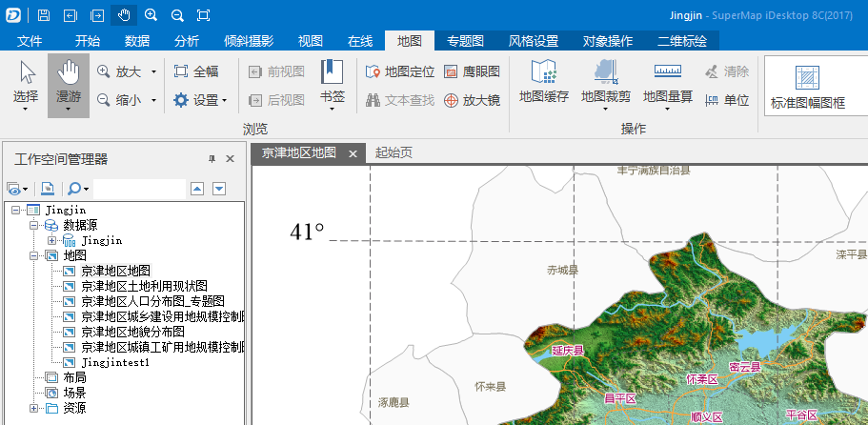This screenshot has width=868, height=425.
Task: Switch to the 风格设置 ribbon tab
Action: (x=534, y=40)
